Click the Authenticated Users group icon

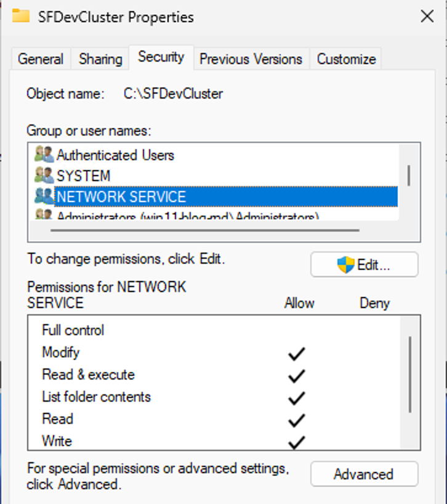(x=44, y=154)
